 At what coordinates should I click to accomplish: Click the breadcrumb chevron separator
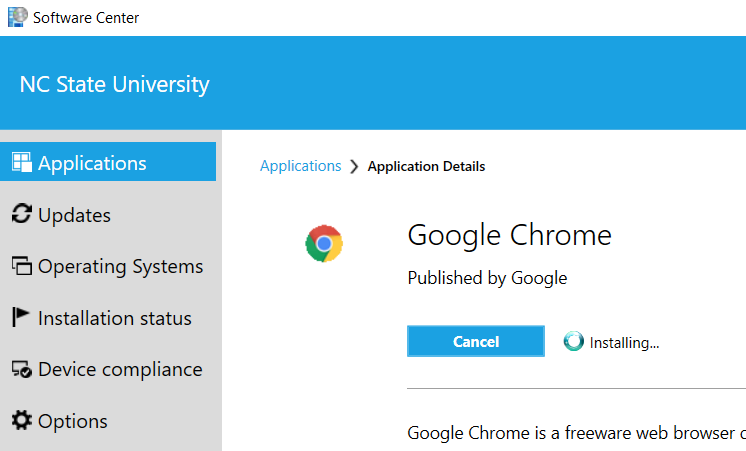click(x=354, y=167)
